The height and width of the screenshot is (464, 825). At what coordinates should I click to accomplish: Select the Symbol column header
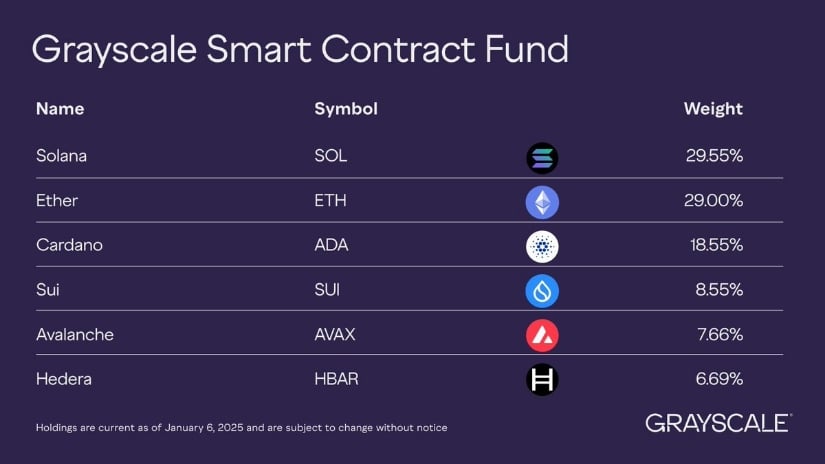click(346, 109)
